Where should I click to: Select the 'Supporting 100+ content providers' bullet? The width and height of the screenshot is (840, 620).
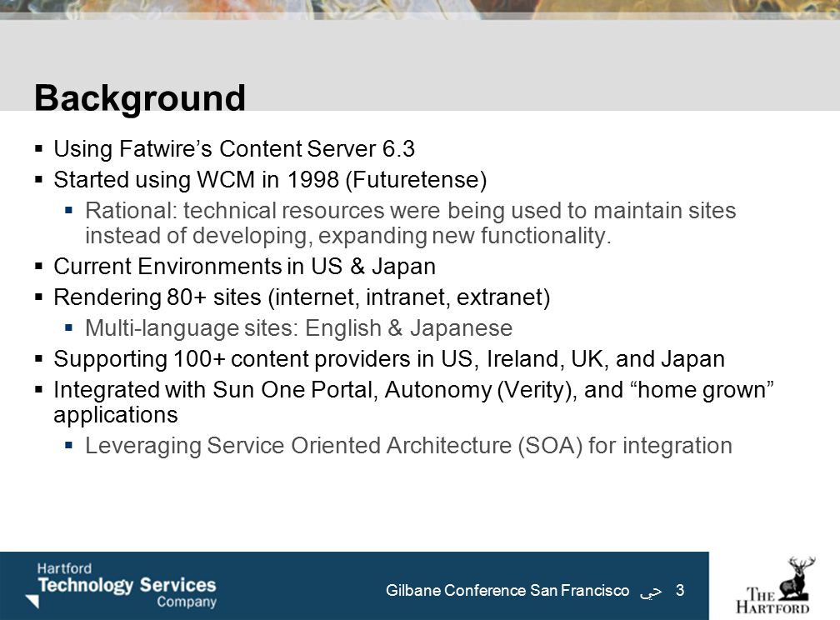pyautogui.click(x=389, y=359)
